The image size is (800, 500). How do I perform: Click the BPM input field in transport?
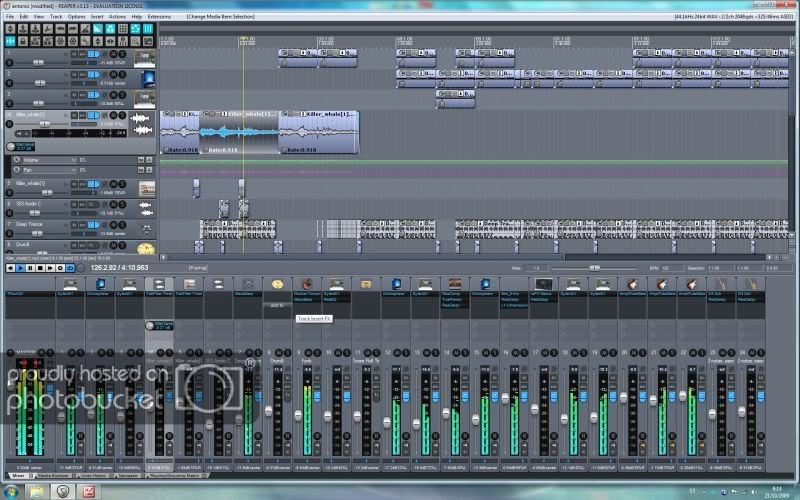(671, 268)
